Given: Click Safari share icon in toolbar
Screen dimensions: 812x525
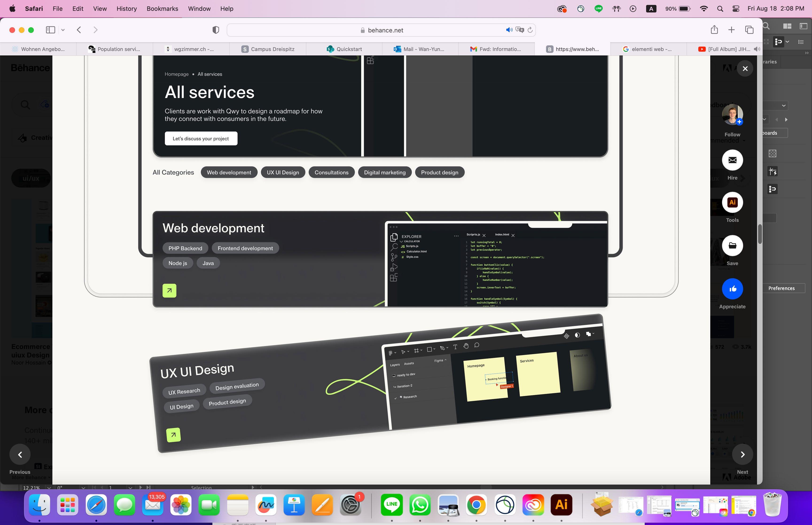Looking at the screenshot, I should (x=714, y=30).
